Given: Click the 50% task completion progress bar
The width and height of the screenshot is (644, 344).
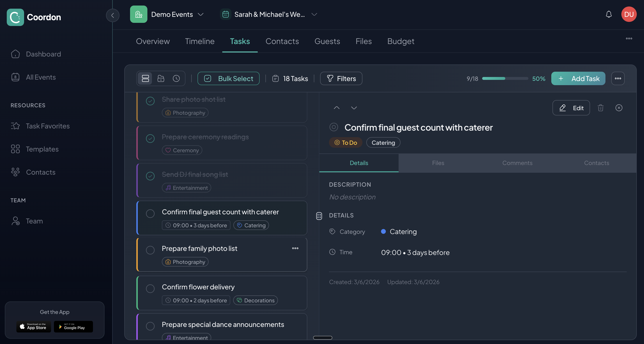Looking at the screenshot, I should pyautogui.click(x=505, y=78).
